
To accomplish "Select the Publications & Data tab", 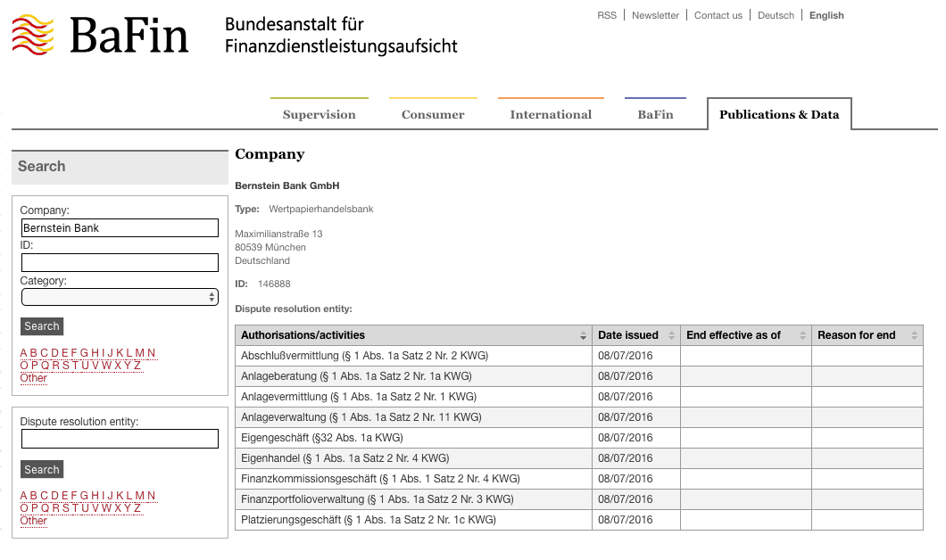I will tap(779, 114).
